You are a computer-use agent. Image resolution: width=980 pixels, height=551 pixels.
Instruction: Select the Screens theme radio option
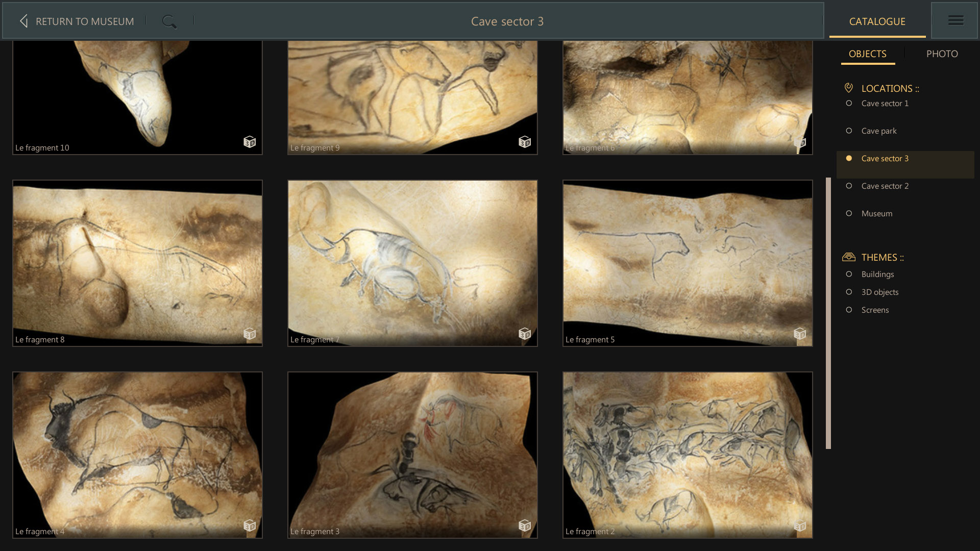tap(849, 310)
